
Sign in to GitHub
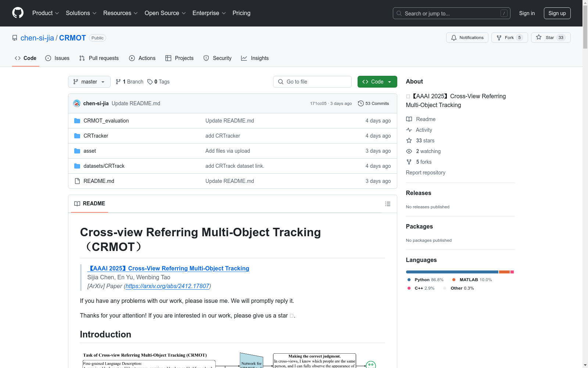click(527, 13)
